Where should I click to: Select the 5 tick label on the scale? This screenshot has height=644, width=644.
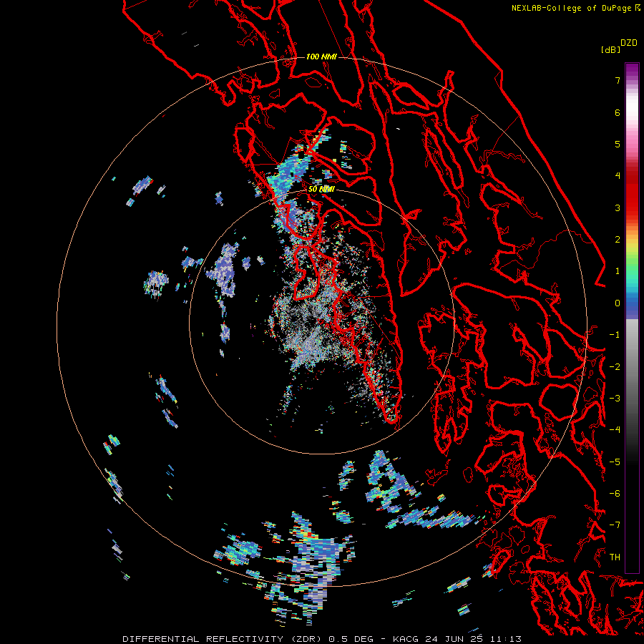[618, 144]
